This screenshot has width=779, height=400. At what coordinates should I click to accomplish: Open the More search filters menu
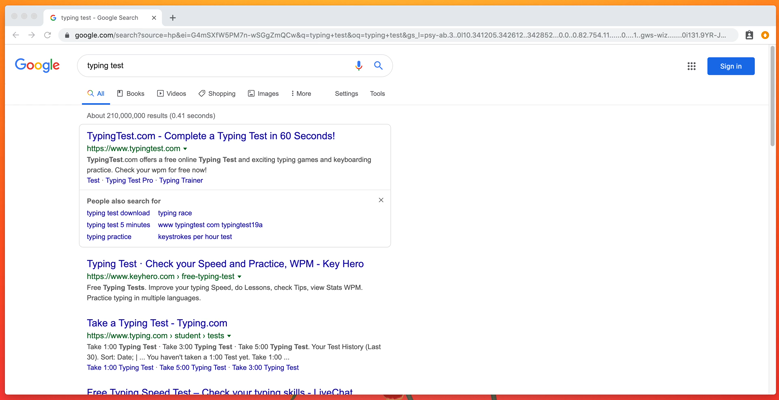pos(301,94)
